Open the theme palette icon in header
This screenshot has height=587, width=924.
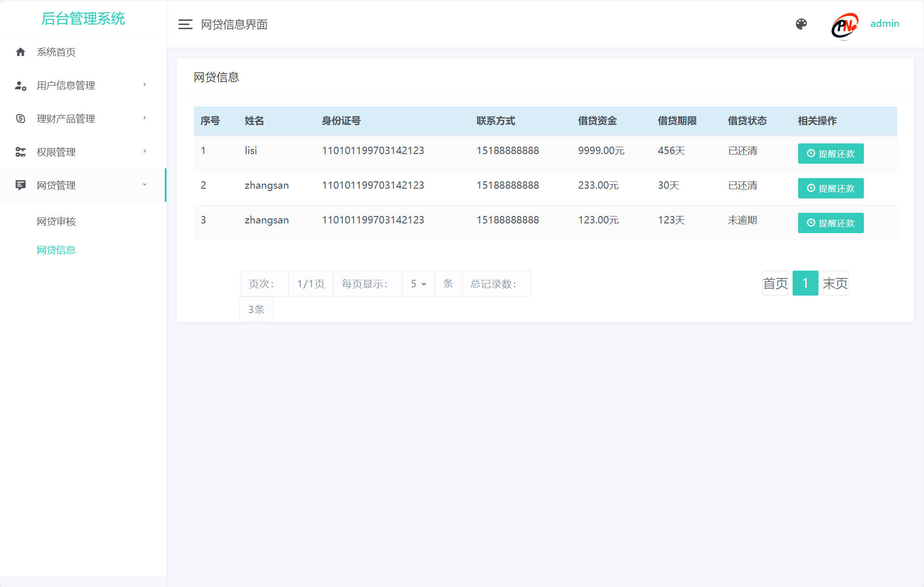click(802, 23)
